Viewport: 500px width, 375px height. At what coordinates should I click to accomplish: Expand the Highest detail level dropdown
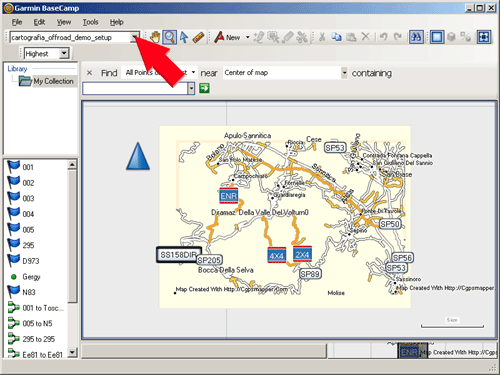tap(64, 53)
